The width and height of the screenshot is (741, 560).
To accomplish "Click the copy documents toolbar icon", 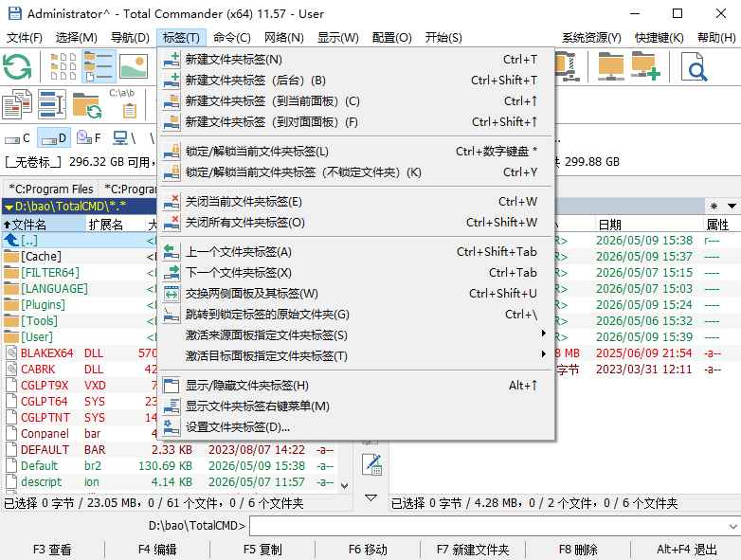I will [17, 103].
